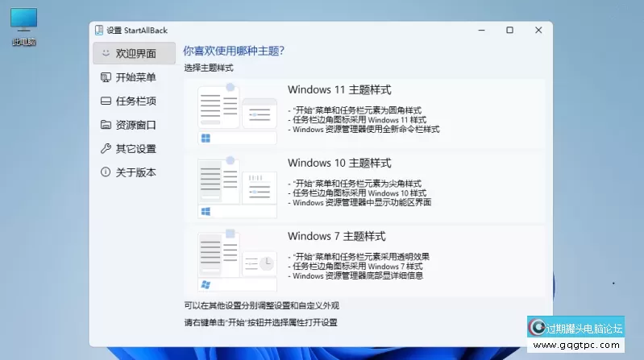Switch to the 开始菜单 settings page
Viewport: 644px width, 360px height.
135,77
